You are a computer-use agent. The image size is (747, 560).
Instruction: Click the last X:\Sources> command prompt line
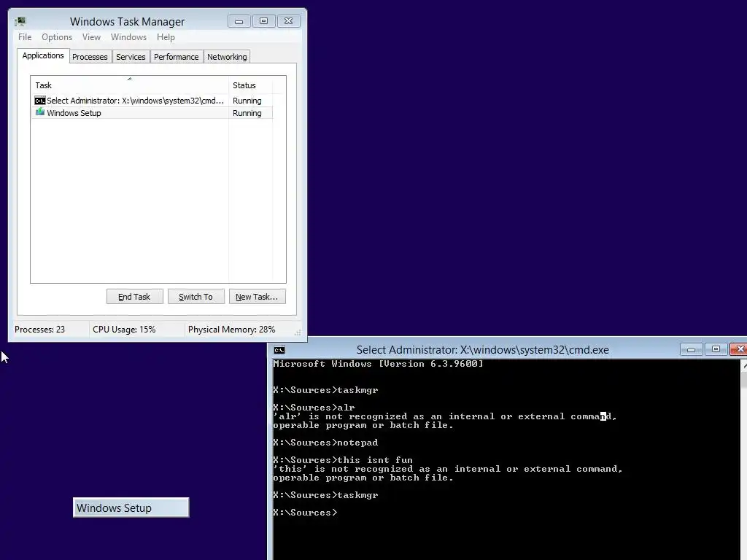(x=305, y=513)
